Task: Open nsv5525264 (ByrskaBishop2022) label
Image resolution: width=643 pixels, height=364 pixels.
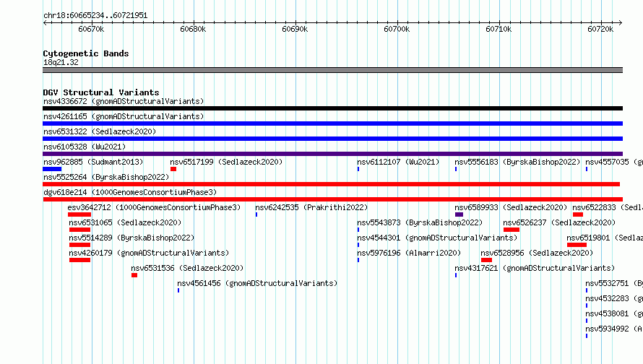Action: 106,177
